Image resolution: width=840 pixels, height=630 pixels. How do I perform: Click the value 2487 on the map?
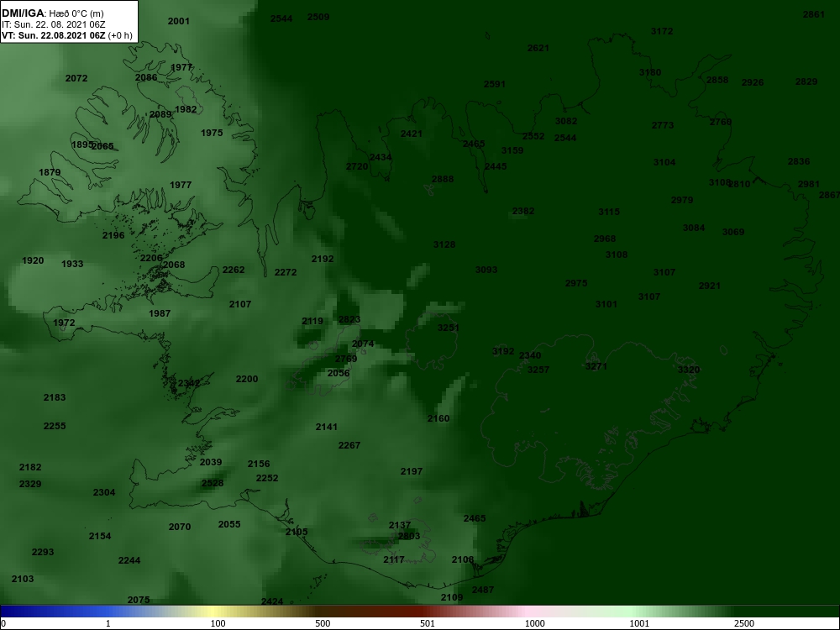pos(483,590)
